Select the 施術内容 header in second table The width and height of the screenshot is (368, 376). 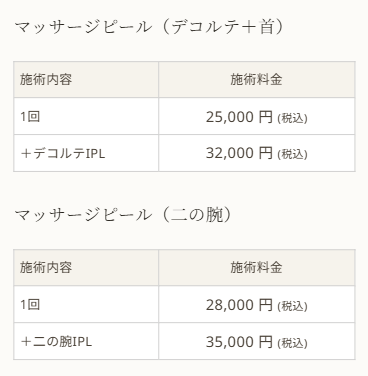pos(86,268)
